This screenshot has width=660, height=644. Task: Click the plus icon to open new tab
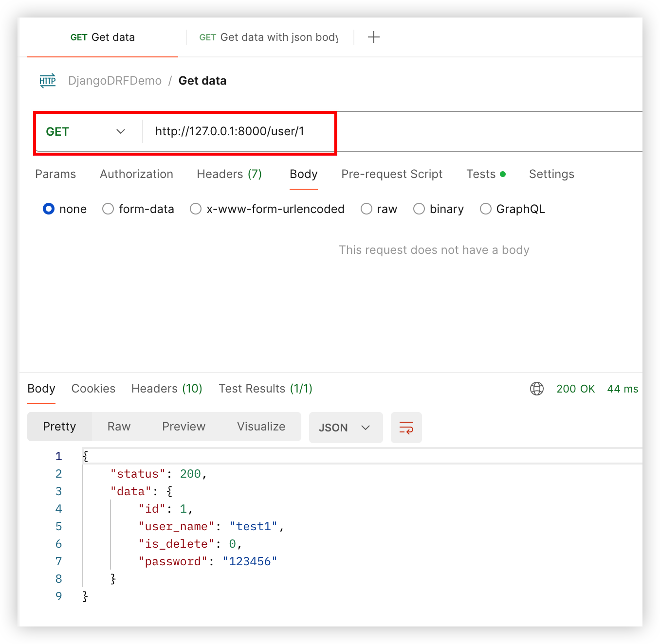[373, 37]
